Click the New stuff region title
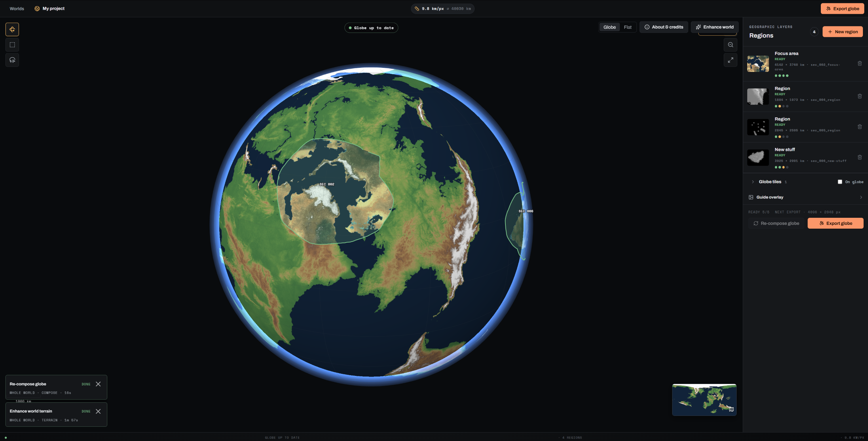 [x=785, y=150]
